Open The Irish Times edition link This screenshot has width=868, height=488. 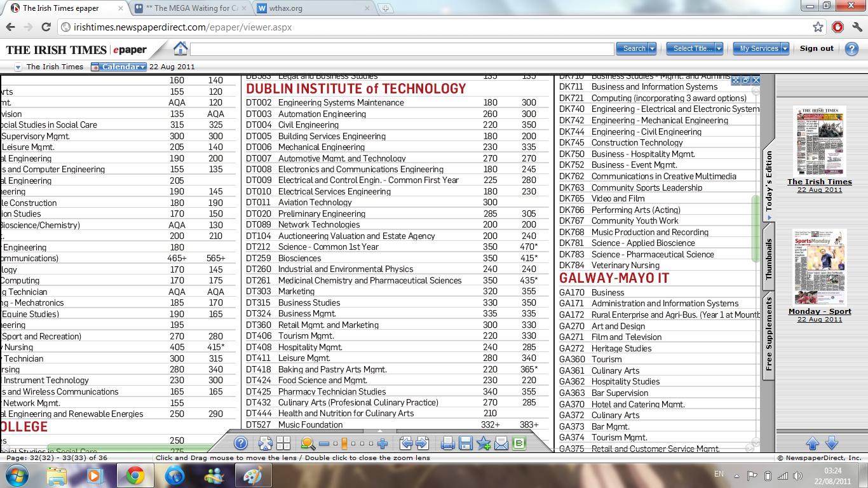pos(820,182)
